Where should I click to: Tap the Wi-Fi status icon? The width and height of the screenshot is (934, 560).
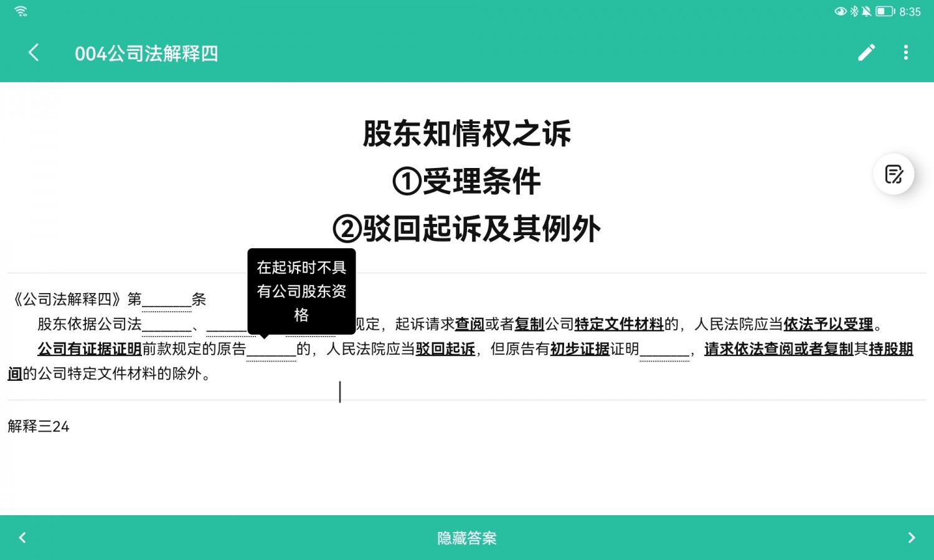tap(21, 11)
